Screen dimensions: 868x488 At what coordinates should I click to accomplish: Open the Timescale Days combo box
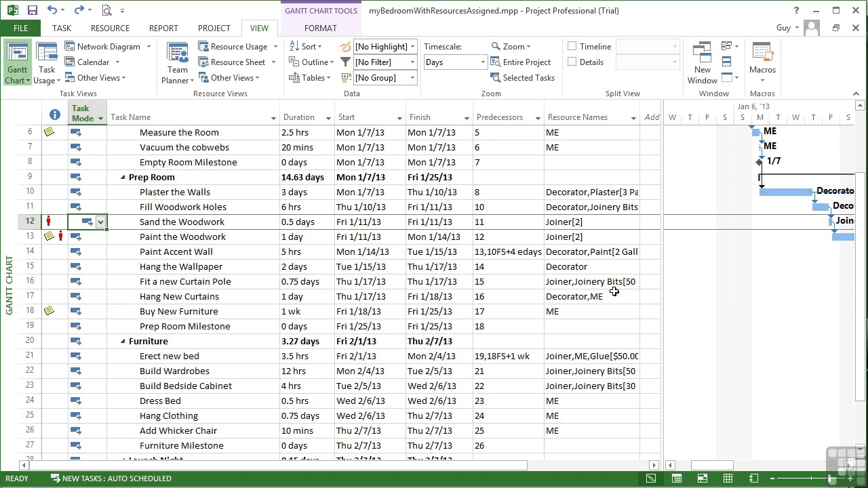pyautogui.click(x=454, y=62)
